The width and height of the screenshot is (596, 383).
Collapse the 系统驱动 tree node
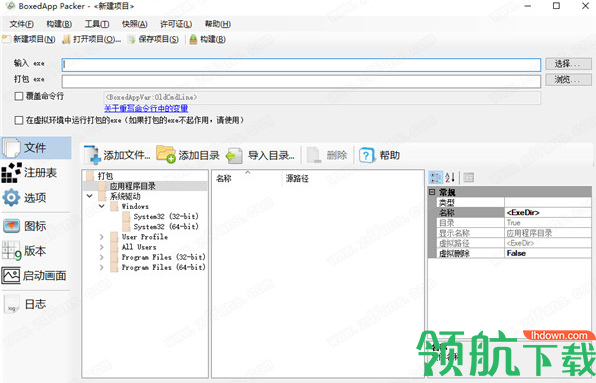[89, 196]
